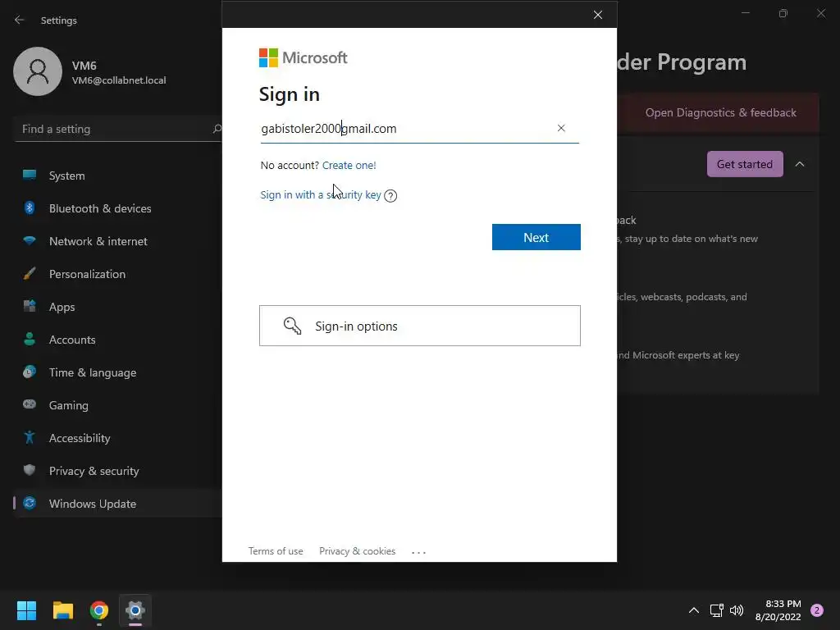Open Sign-in options
Image resolution: width=840 pixels, height=630 pixels.
coord(419,326)
